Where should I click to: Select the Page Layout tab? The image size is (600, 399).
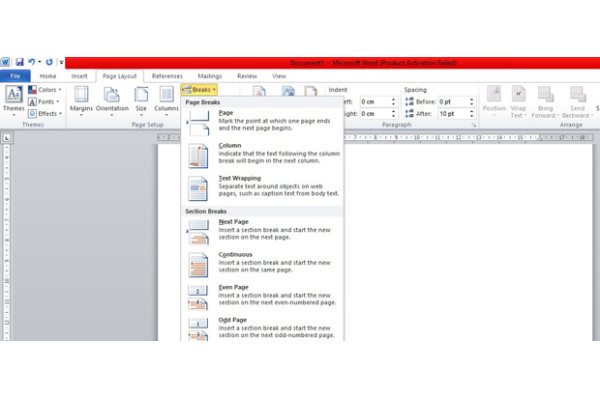120,76
